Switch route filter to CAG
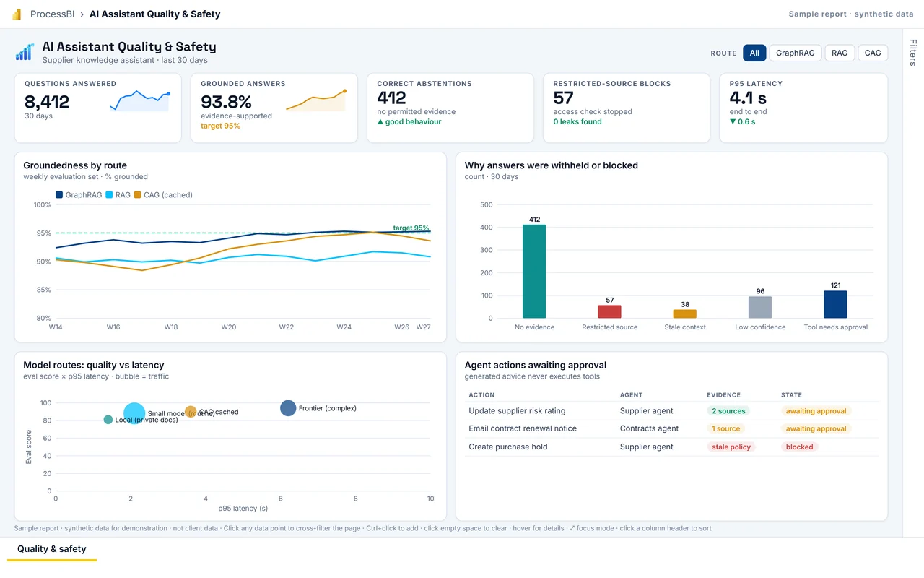Viewport: 924px width, 578px height. point(873,53)
